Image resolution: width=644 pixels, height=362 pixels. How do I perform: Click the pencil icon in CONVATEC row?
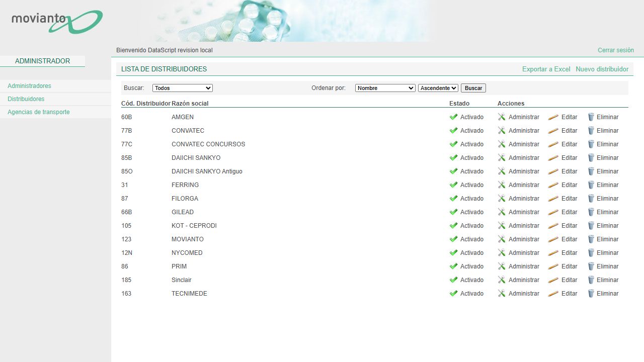(553, 131)
